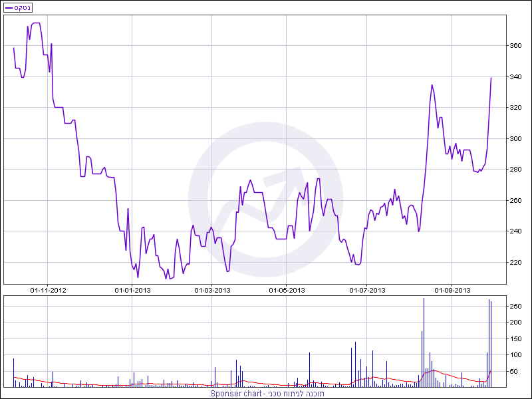Open the Sponser chart footer link
This screenshot has width=532, height=399.
[266, 393]
